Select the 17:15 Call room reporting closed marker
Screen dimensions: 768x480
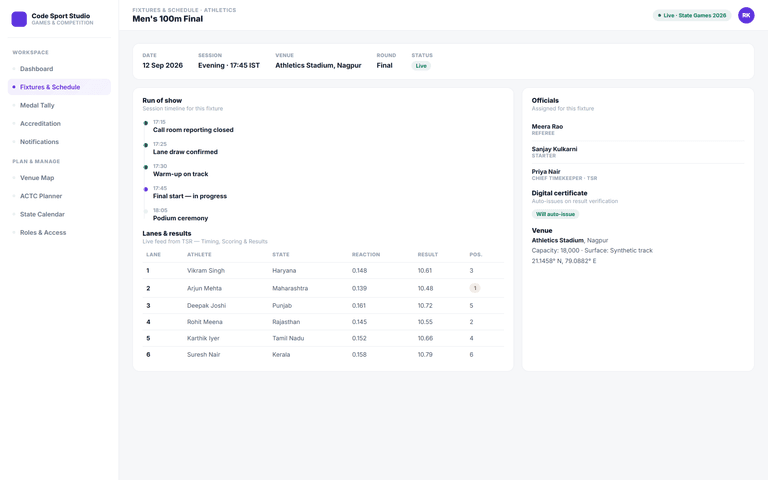pyautogui.click(x=145, y=123)
